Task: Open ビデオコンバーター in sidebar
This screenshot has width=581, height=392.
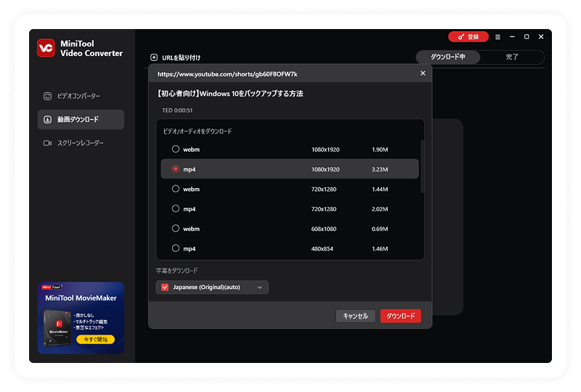Action: [x=81, y=96]
